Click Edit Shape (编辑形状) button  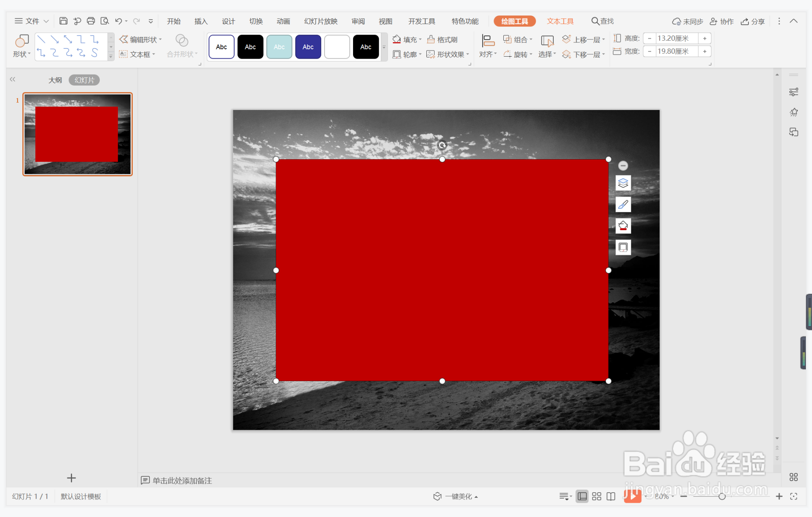pos(140,40)
